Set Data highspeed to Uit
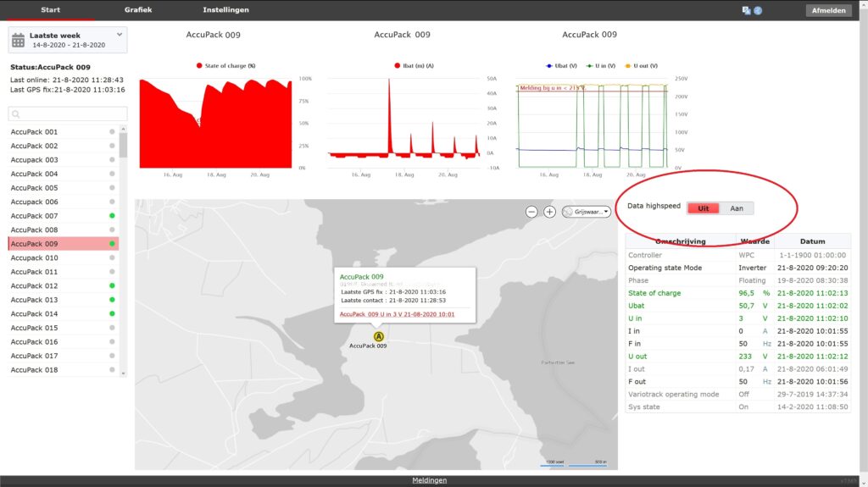Screen dimensions: 868x487 pos(704,208)
